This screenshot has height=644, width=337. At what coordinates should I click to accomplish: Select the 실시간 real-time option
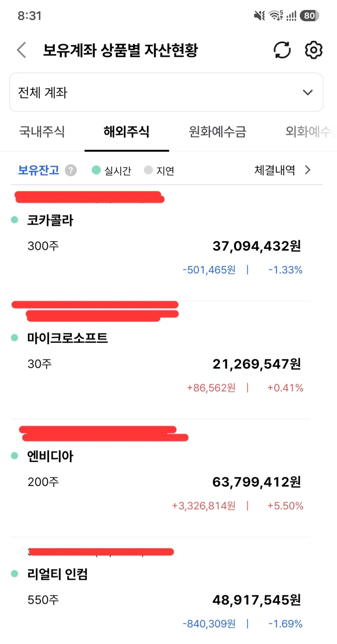coord(111,170)
